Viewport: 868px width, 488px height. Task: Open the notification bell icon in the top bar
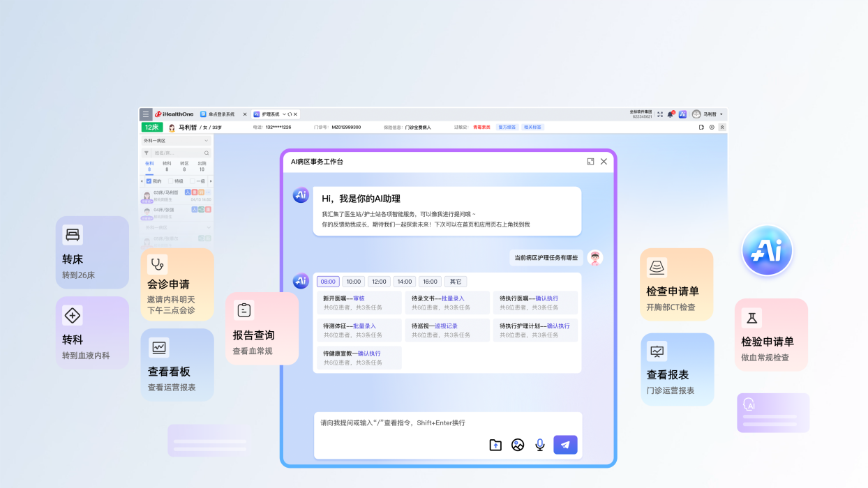(x=670, y=114)
